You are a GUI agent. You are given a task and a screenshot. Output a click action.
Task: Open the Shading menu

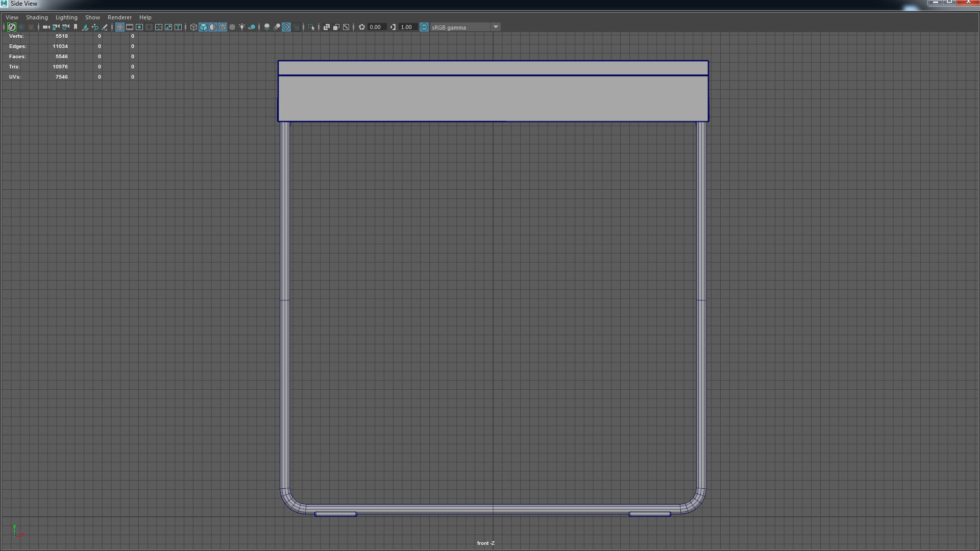tap(37, 17)
